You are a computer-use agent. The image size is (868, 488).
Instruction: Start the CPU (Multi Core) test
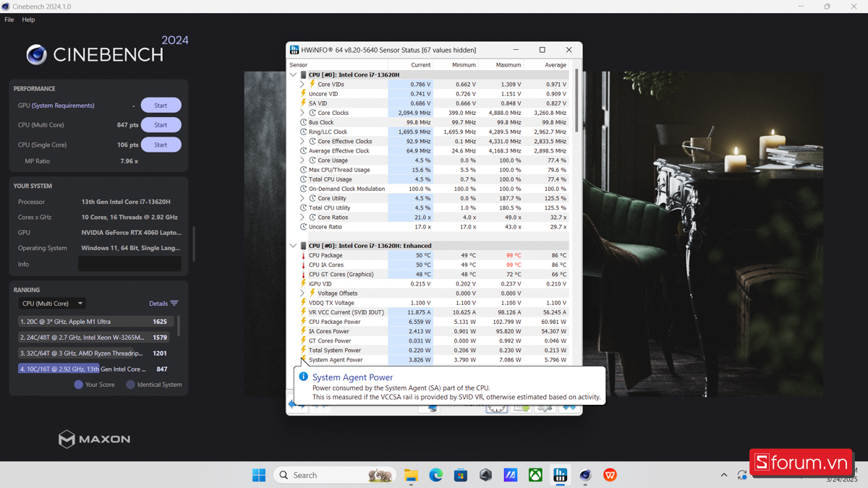(x=161, y=125)
